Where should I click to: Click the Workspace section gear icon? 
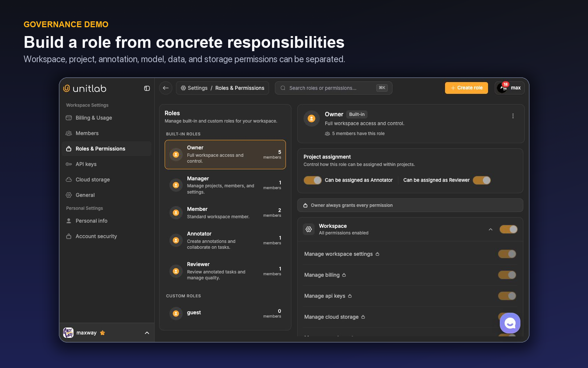309,229
